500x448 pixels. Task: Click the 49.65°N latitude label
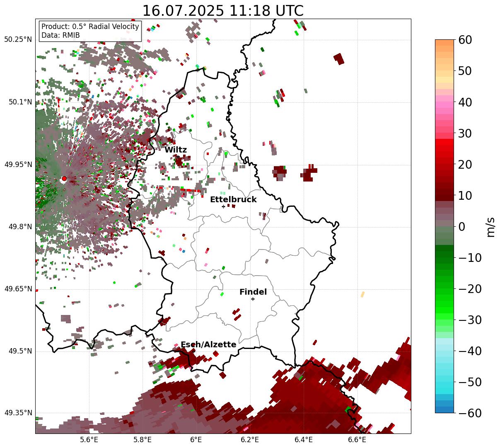[x=18, y=289]
